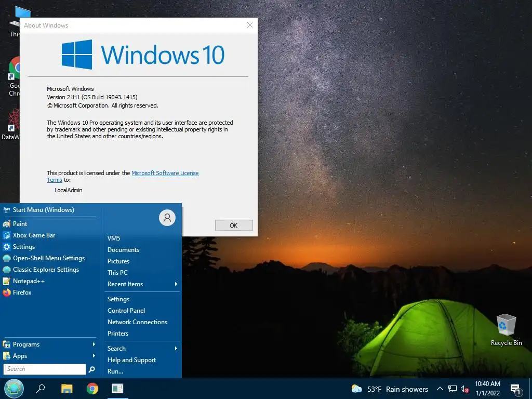Click the start menu Search field
This screenshot has width=532, height=399.
click(45, 369)
